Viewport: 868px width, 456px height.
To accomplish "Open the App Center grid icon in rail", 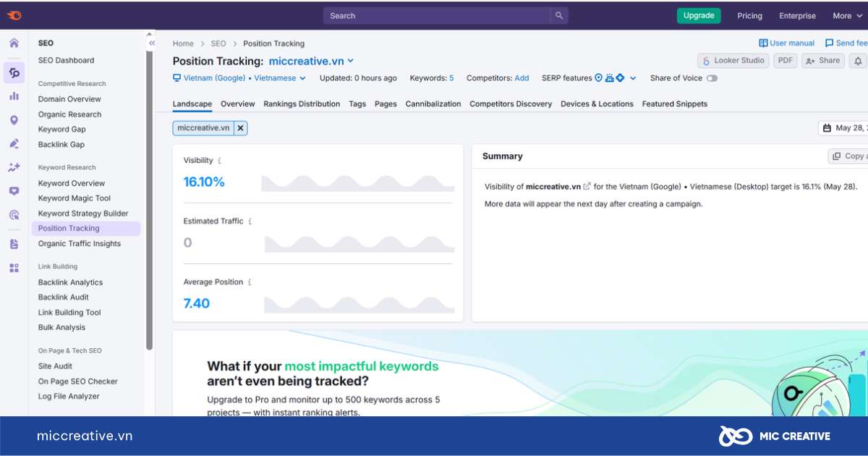I will point(14,268).
